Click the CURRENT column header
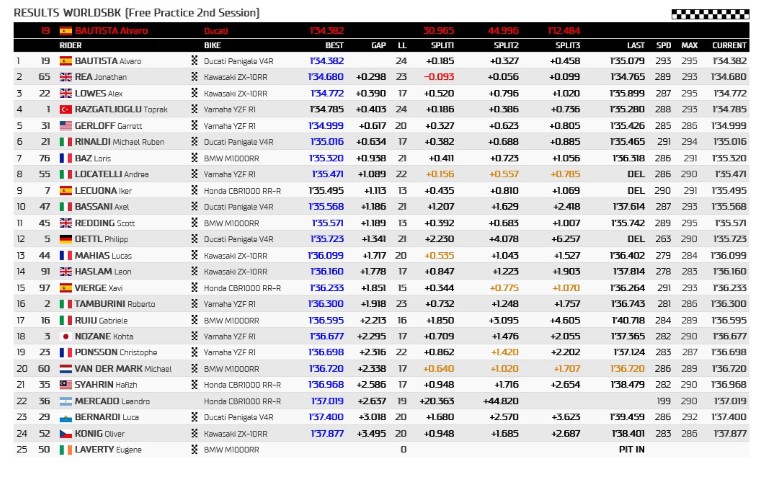The image size is (764, 480). click(729, 46)
